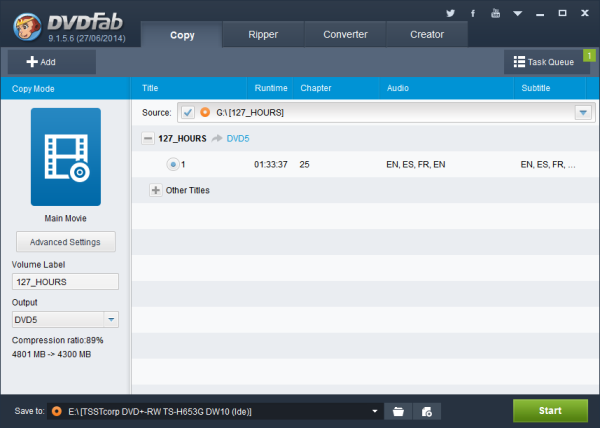Switch to the Creator tab
This screenshot has width=600, height=428.
[x=427, y=34]
